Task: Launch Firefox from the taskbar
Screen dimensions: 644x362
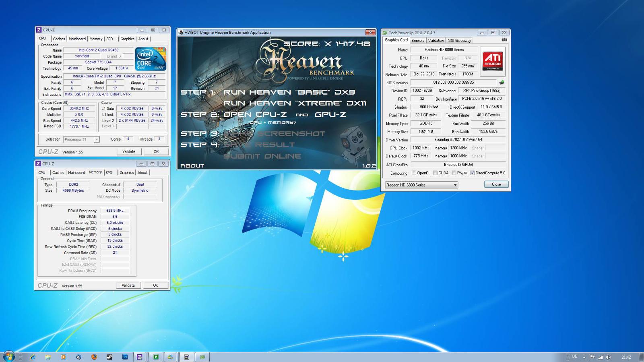Action: coord(94,357)
